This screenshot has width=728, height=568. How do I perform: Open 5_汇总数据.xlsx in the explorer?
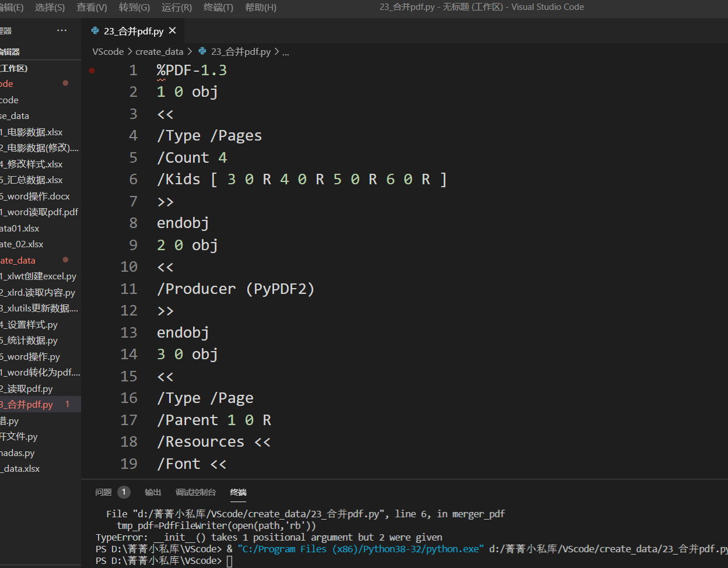click(x=32, y=180)
